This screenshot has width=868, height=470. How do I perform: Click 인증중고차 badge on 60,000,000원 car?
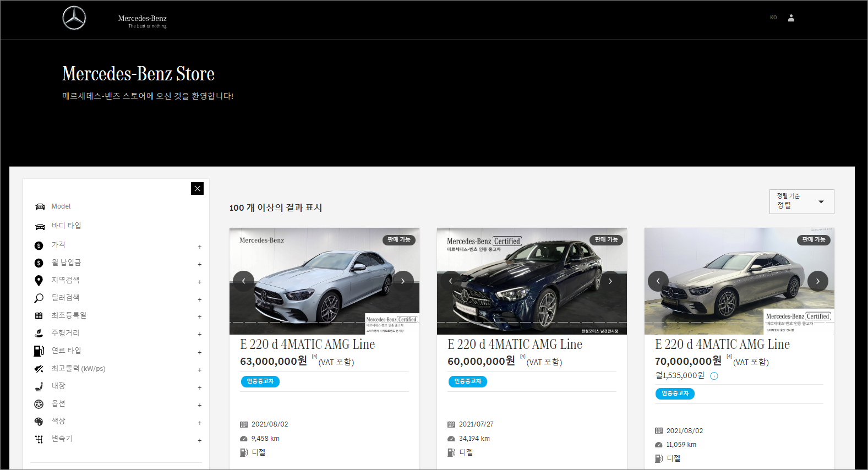click(x=468, y=381)
